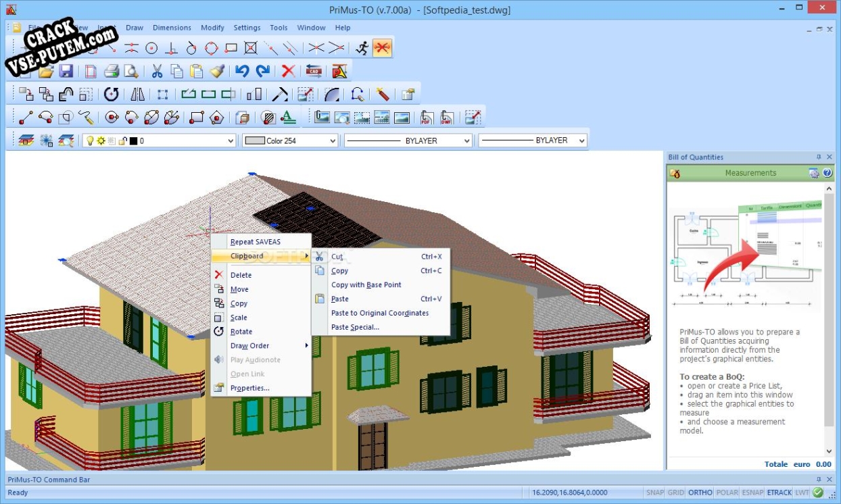Screen dimensions: 841x504
Task: Click the Save floppy disk icon
Action: (66, 71)
